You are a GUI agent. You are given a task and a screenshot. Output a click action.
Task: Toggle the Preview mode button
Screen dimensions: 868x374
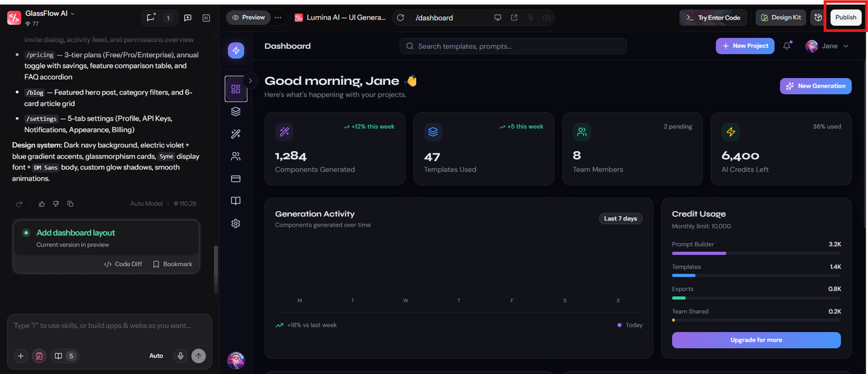pos(248,18)
